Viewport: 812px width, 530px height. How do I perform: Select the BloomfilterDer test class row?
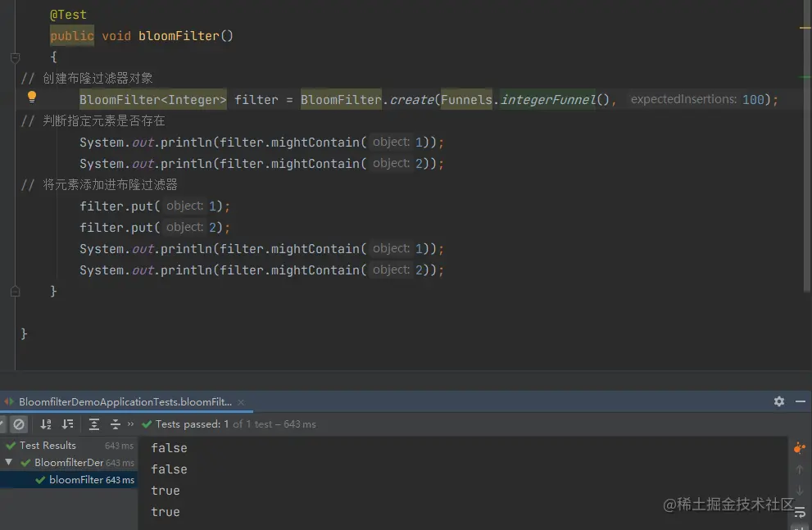69,463
